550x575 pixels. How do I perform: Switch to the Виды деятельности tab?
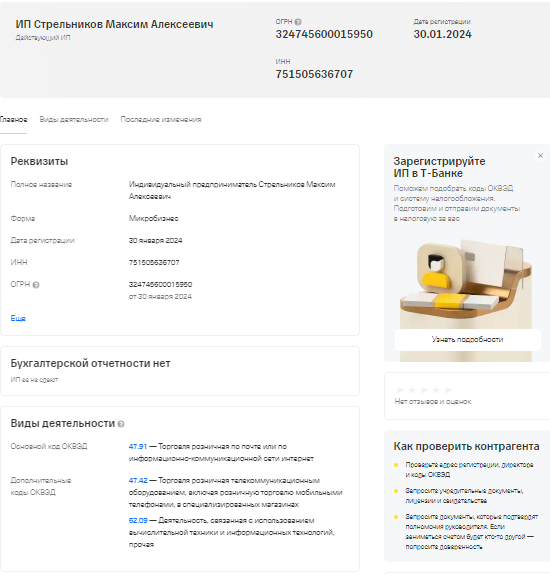(74, 120)
